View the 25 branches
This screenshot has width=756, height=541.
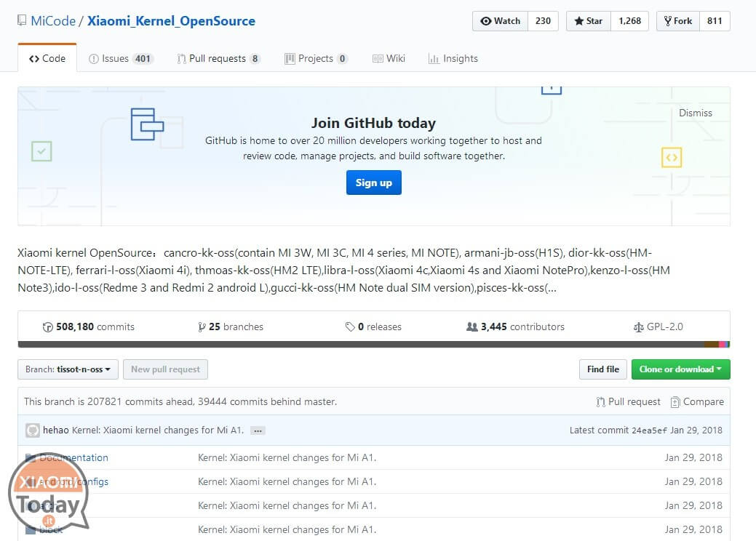(231, 327)
